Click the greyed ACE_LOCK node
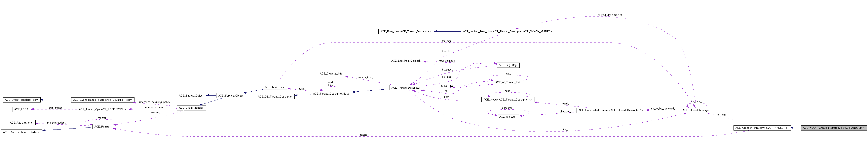 pos(21,109)
